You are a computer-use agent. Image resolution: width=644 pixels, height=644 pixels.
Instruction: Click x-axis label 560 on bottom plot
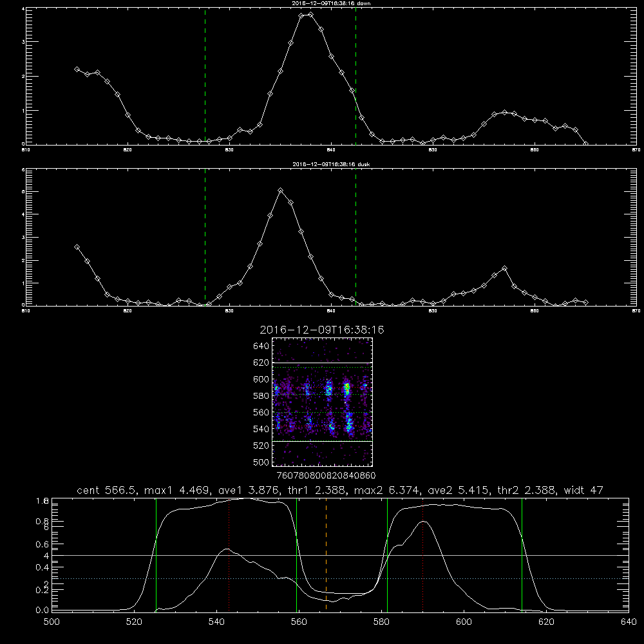tap(299, 621)
